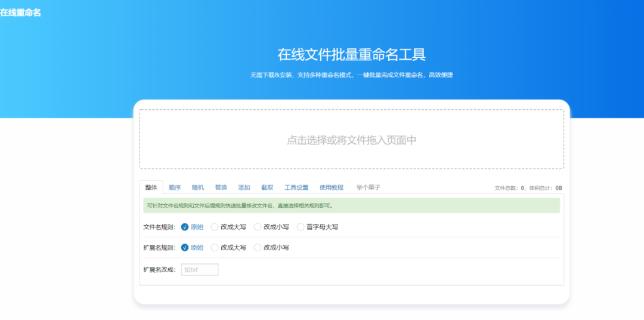
Task: Click the 文件名规则 label
Action: 160,227
